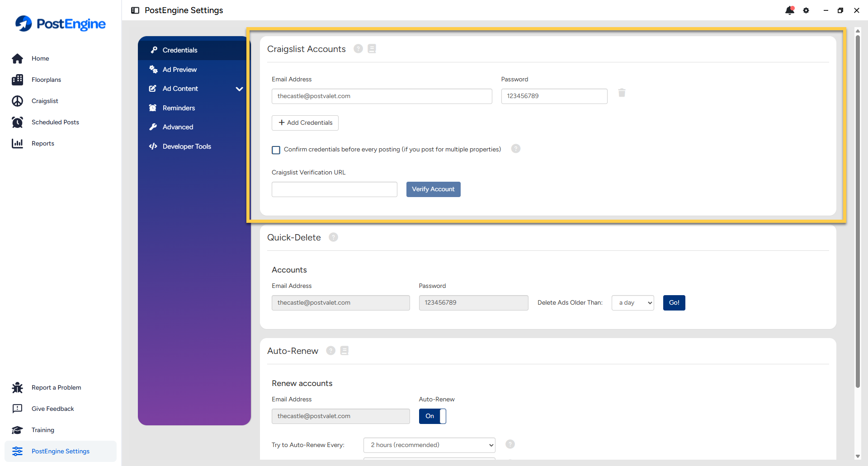This screenshot has width=868, height=466.
Task: Click the scrollbar down arrow
Action: (x=858, y=457)
